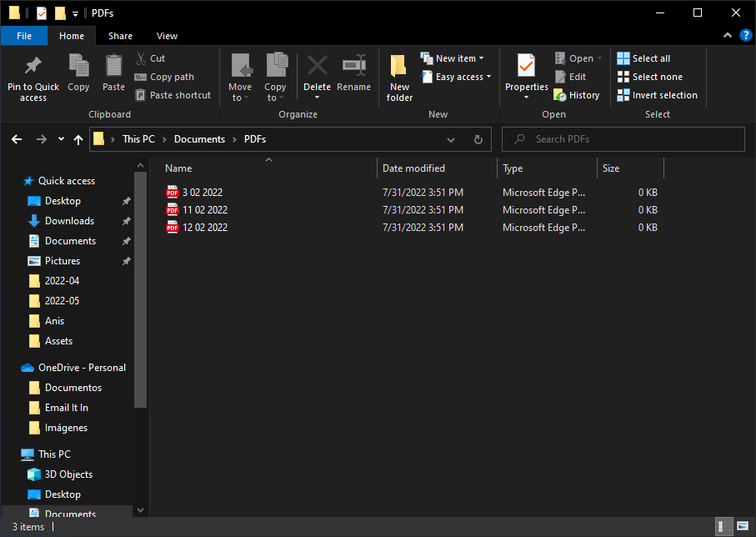This screenshot has height=537, width=756.
Task: Click Select all
Action: pos(643,58)
